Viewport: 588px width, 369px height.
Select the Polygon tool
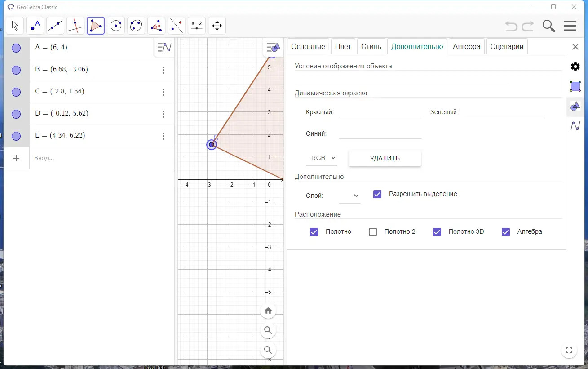coord(96,26)
